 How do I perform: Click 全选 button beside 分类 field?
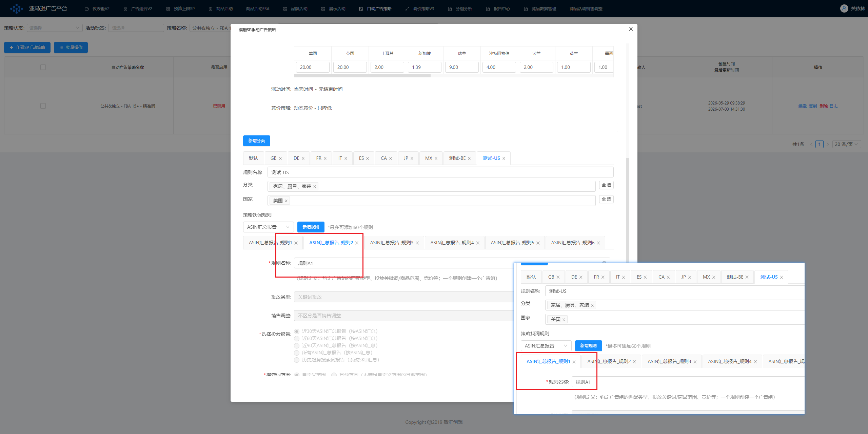(606, 185)
